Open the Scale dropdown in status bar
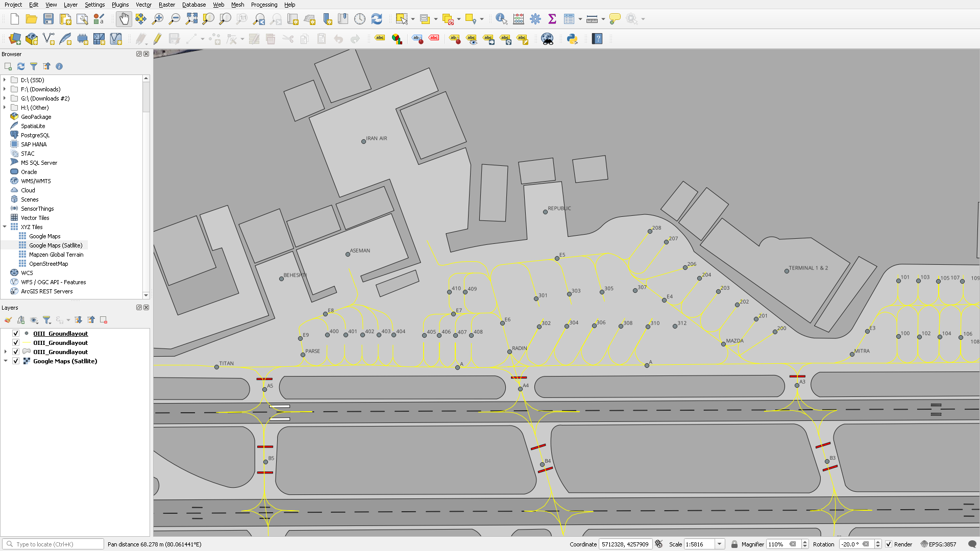This screenshot has height=551, width=980. (719, 544)
